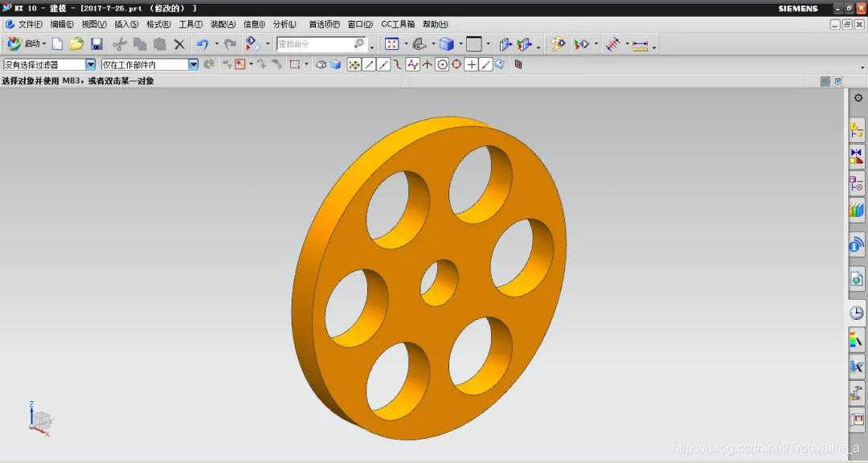Viewport: 868px width, 463px height.
Task: Undo the last action
Action: (203, 43)
